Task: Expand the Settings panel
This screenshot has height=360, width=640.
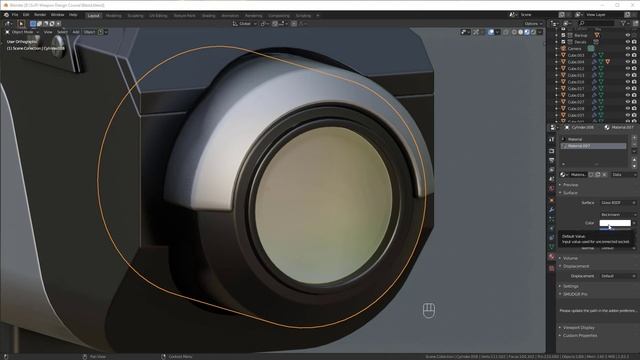Action: 570,286
